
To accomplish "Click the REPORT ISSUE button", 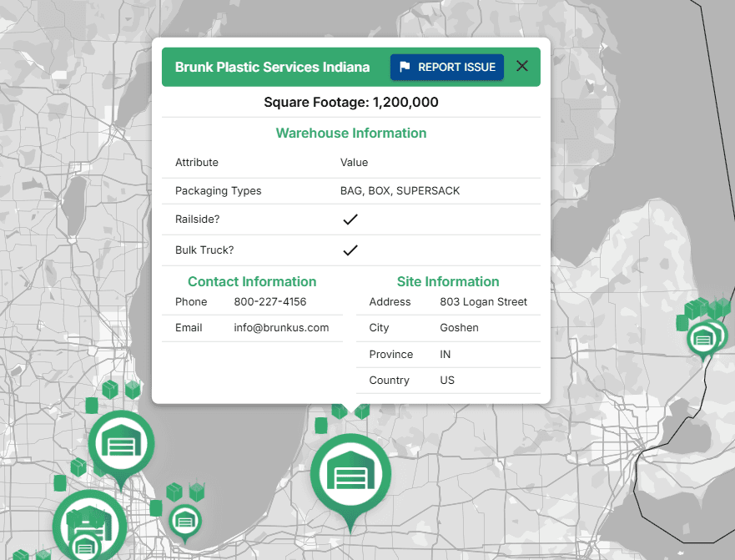I will coord(446,67).
